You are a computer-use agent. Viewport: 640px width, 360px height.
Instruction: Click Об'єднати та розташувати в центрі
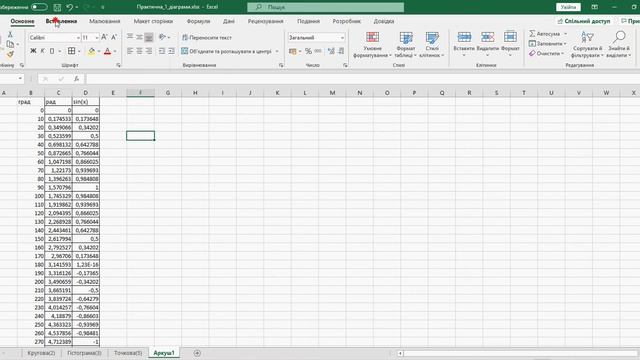(227, 51)
